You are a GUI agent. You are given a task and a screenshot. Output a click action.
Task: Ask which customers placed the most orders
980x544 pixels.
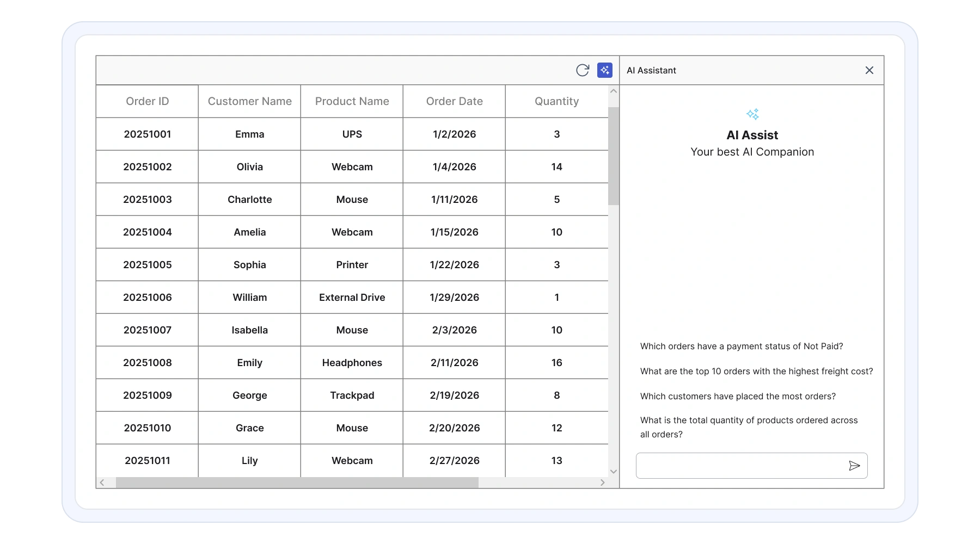pyautogui.click(x=737, y=397)
